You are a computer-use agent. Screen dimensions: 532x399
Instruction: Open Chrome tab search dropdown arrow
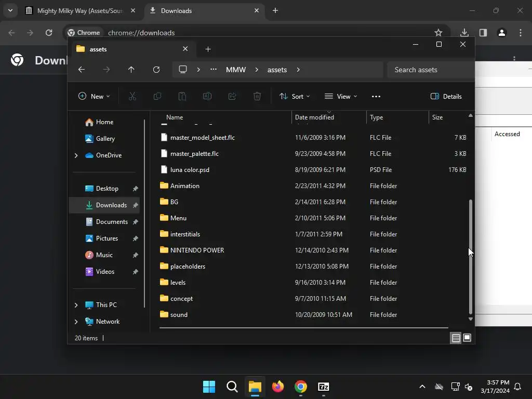click(x=10, y=10)
